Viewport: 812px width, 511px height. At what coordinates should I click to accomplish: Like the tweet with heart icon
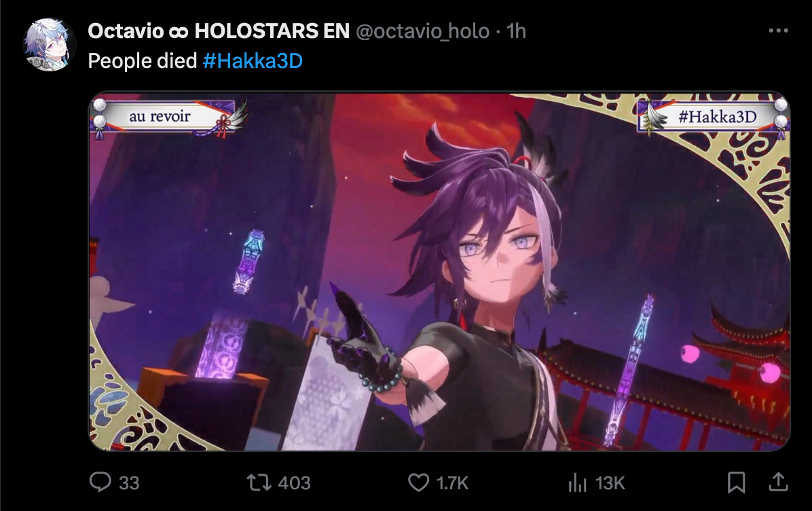418,482
